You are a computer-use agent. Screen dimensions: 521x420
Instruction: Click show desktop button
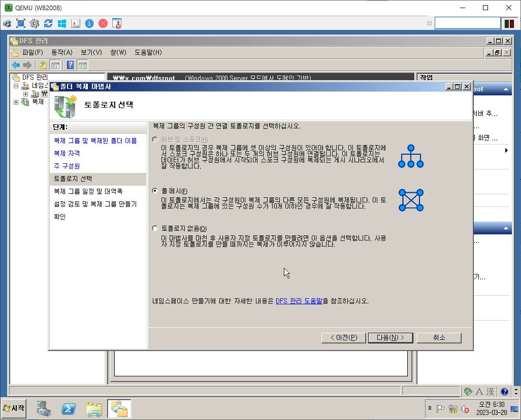(x=514, y=409)
